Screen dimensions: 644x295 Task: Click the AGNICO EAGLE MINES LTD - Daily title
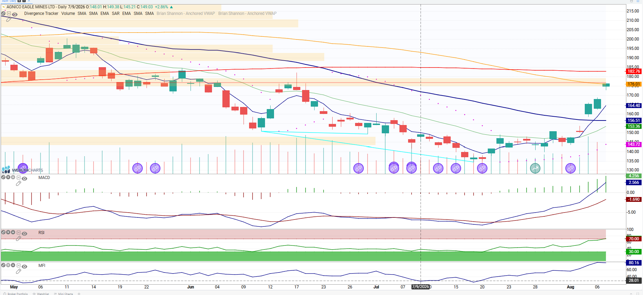(37, 7)
